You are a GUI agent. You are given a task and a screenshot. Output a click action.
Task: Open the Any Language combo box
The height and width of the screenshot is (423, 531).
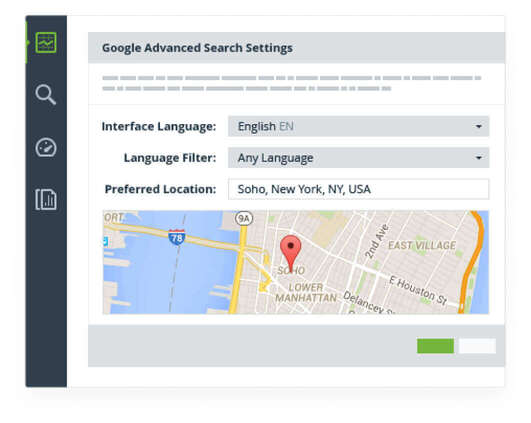[x=358, y=157]
